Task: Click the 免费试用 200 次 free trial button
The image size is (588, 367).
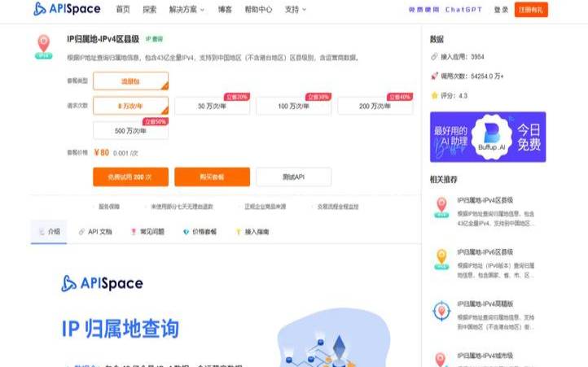Action: point(130,177)
